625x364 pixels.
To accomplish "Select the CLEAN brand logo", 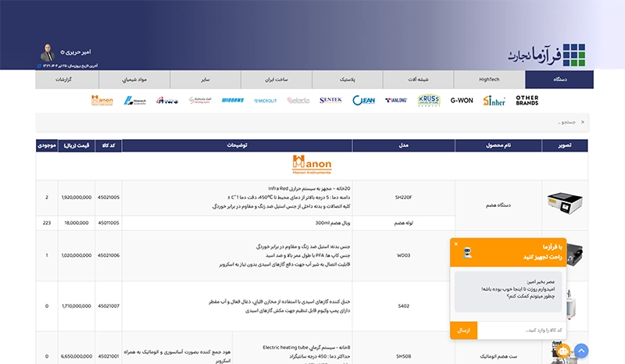I will coord(363,101).
